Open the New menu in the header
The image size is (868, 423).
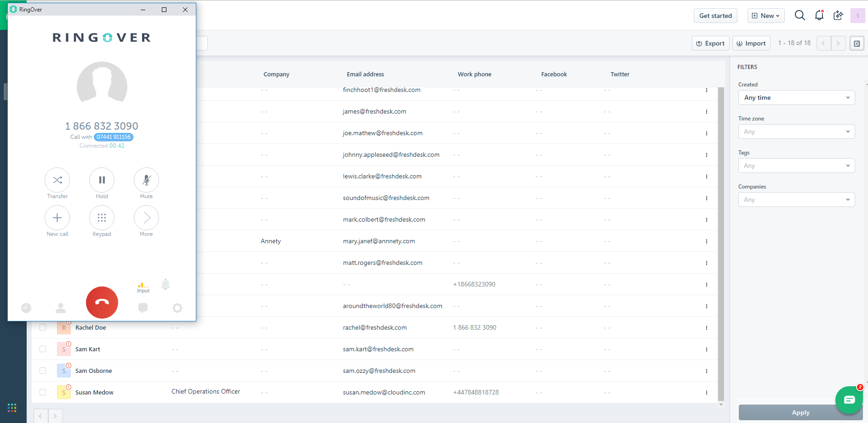(765, 15)
